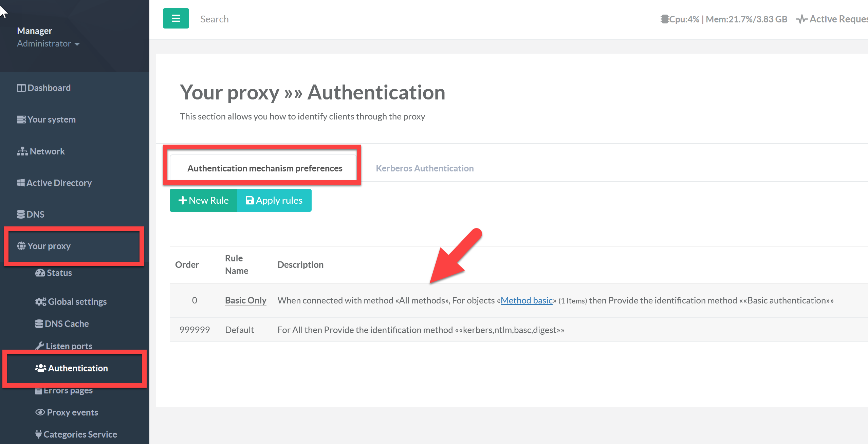Click the Categories Service plug icon
The height and width of the screenshot is (444, 868).
point(38,434)
